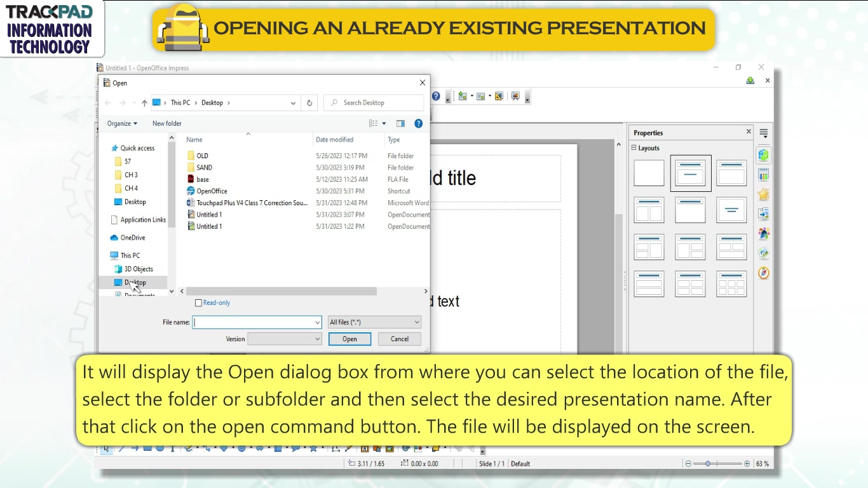Click This PC in the address breadcrumb
The height and width of the screenshot is (488, 868).
point(180,103)
